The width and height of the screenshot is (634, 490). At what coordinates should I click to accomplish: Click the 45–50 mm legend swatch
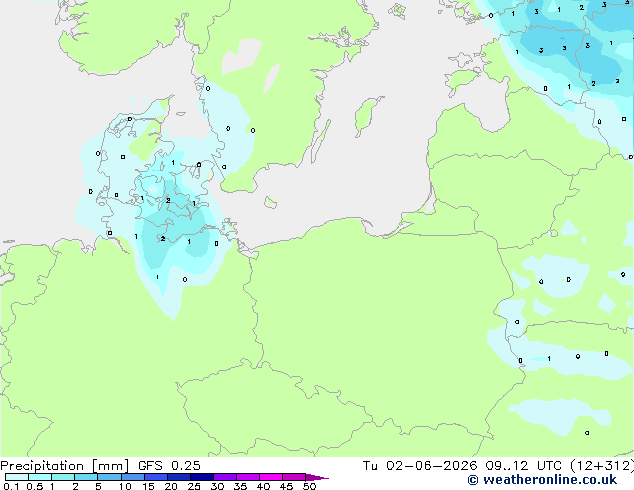[294, 477]
